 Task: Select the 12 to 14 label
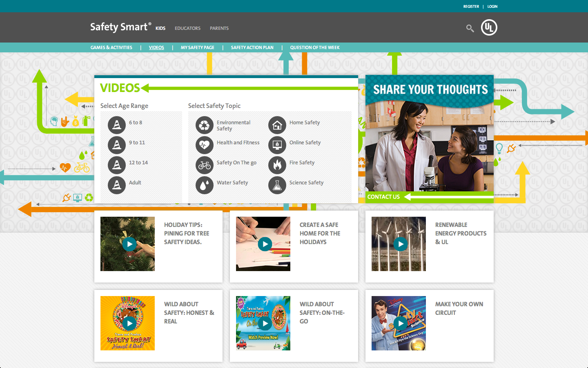pos(138,162)
